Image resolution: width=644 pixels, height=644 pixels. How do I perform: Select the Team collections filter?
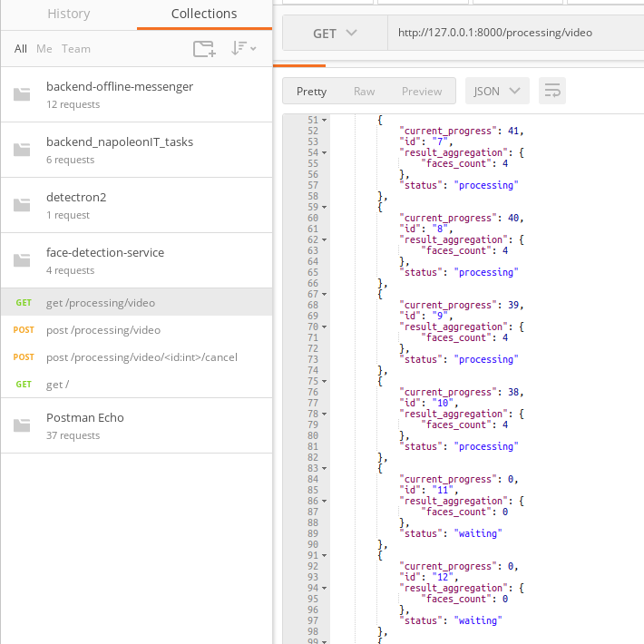[76, 49]
